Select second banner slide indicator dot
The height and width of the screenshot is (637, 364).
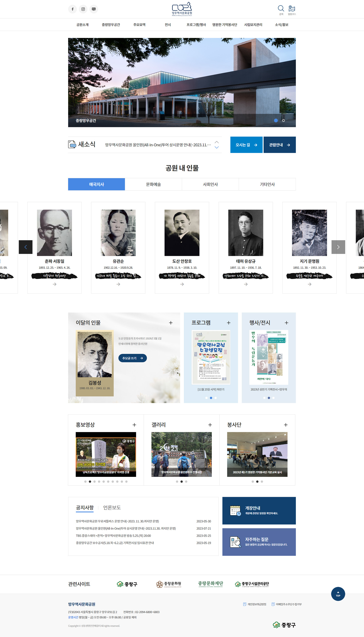[283, 120]
